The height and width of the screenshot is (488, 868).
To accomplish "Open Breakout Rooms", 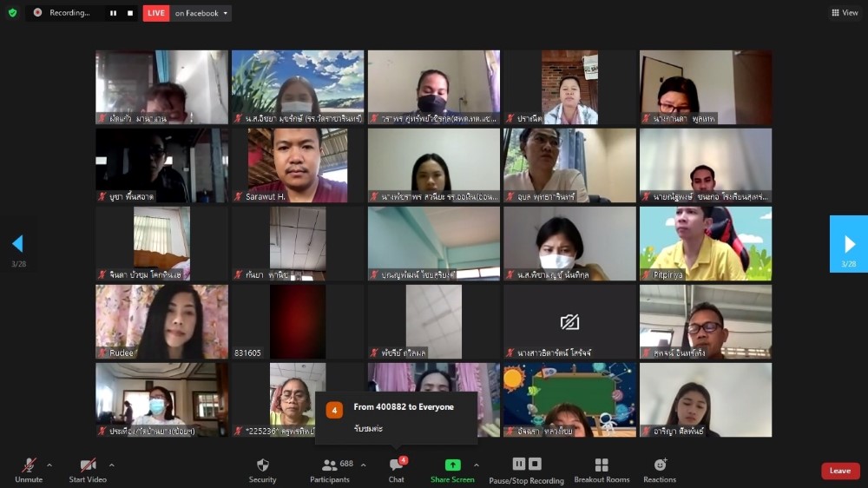I will 601,470.
